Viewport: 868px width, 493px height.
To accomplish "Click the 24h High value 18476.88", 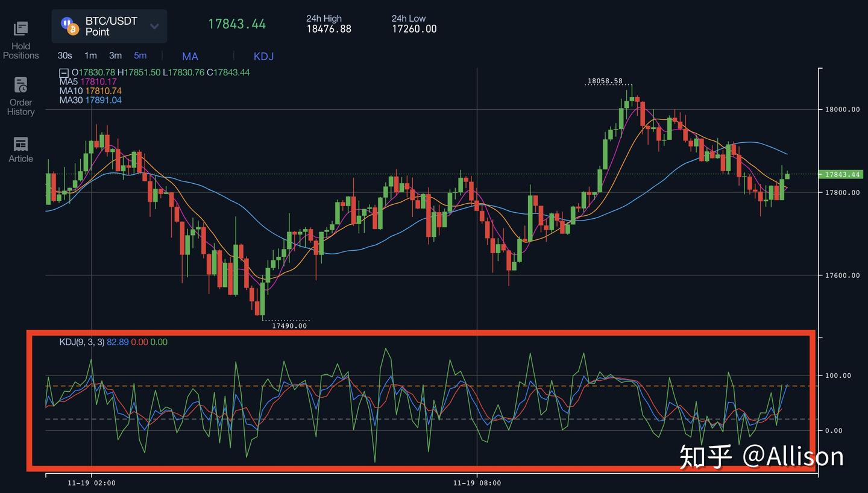I will [329, 28].
